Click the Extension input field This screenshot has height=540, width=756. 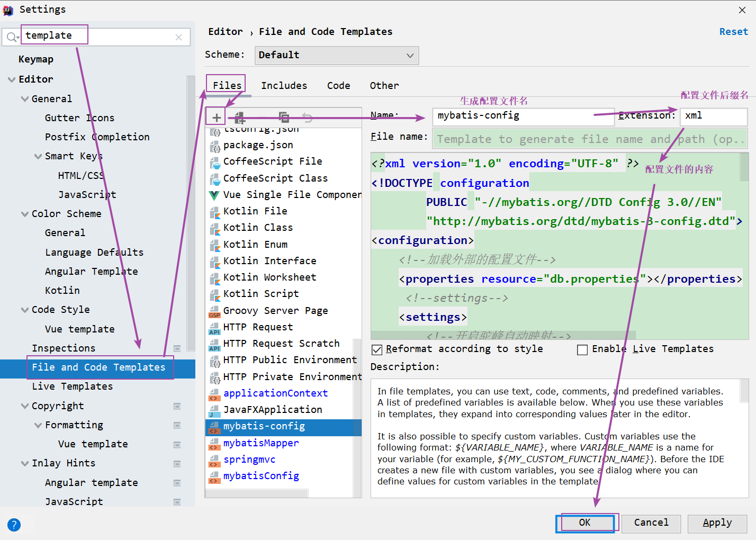[714, 116]
